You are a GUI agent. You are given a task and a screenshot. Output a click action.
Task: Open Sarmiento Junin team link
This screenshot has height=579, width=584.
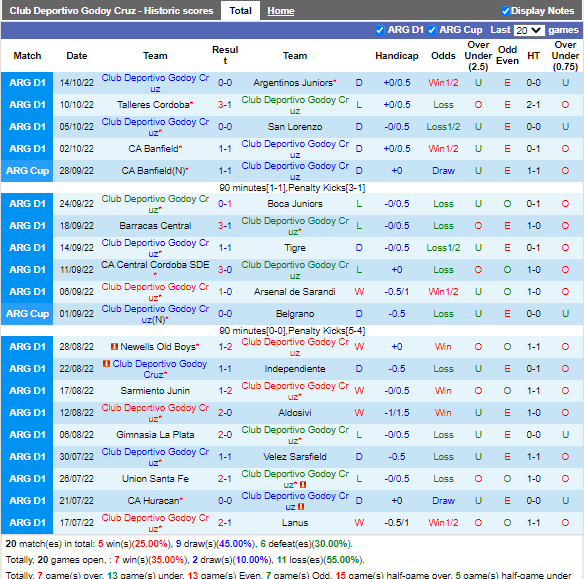pos(155,391)
